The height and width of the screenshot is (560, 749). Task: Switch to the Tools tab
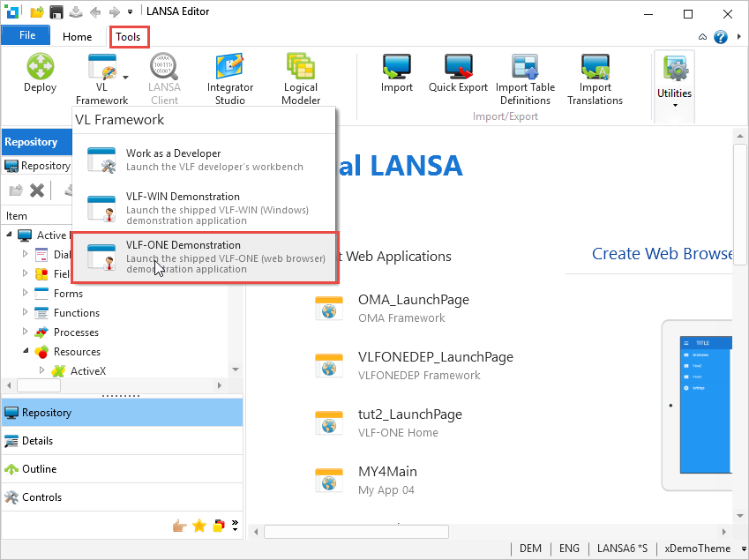click(128, 37)
